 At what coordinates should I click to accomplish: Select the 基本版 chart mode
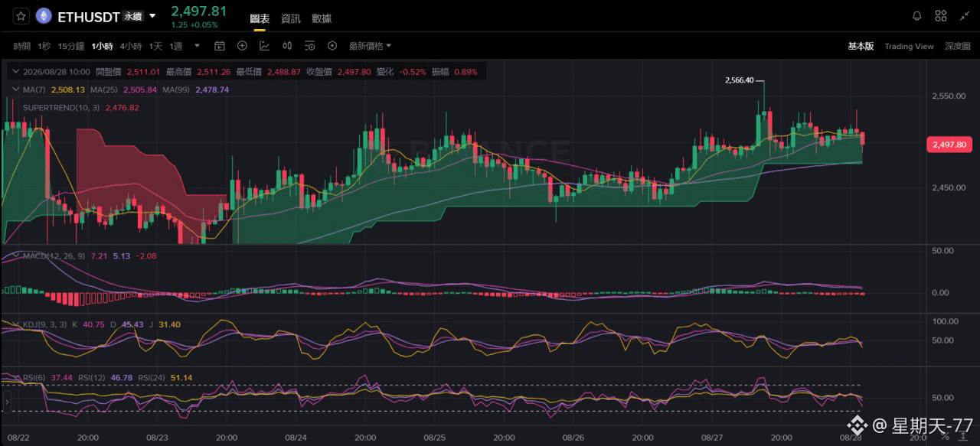[x=861, y=46]
